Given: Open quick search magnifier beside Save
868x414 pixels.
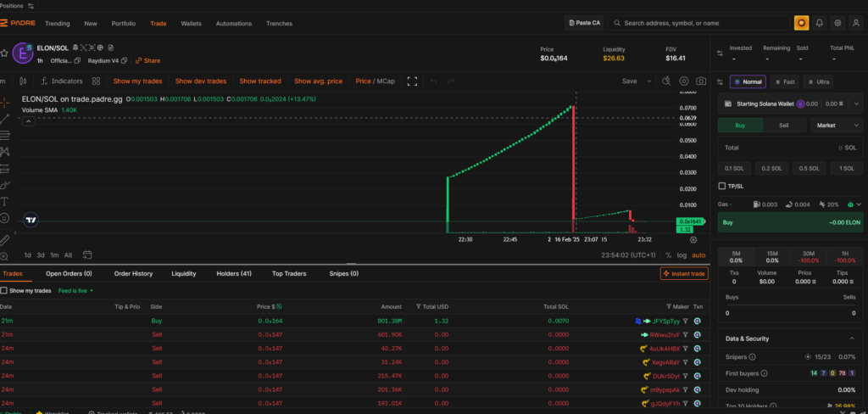Looking at the screenshot, I should [x=666, y=81].
